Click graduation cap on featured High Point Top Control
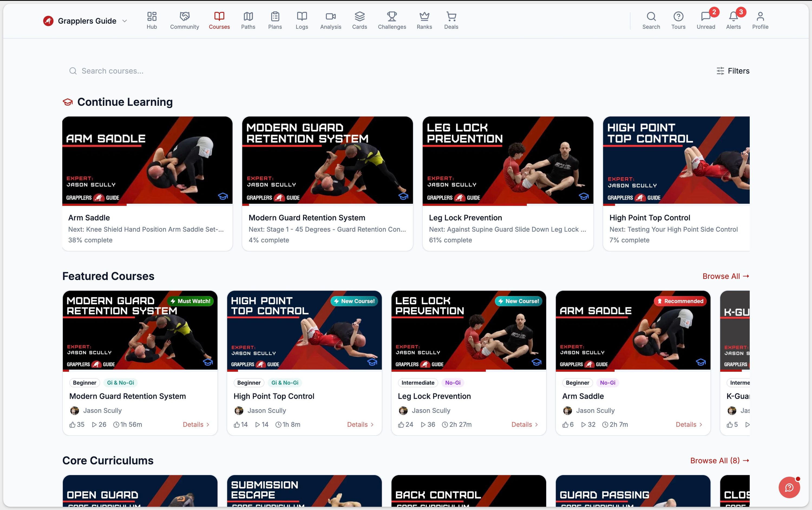This screenshot has height=510, width=812. pos(372,362)
